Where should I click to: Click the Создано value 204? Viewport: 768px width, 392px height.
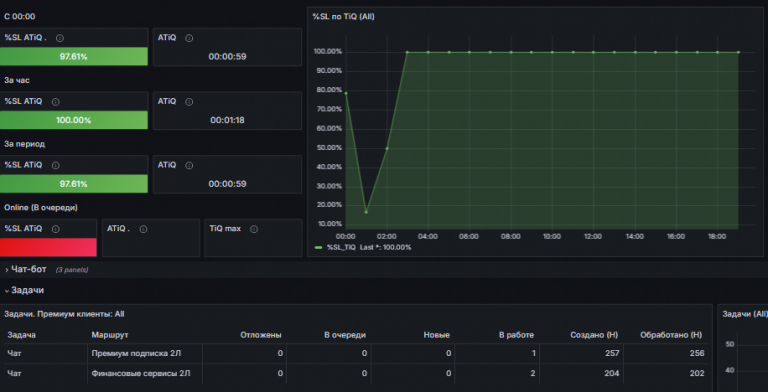612,373
